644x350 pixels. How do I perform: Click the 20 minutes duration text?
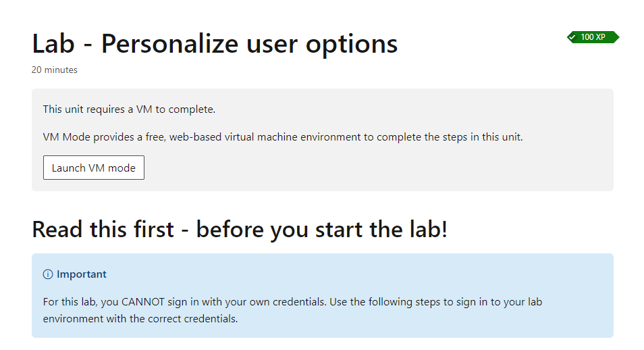(x=55, y=70)
